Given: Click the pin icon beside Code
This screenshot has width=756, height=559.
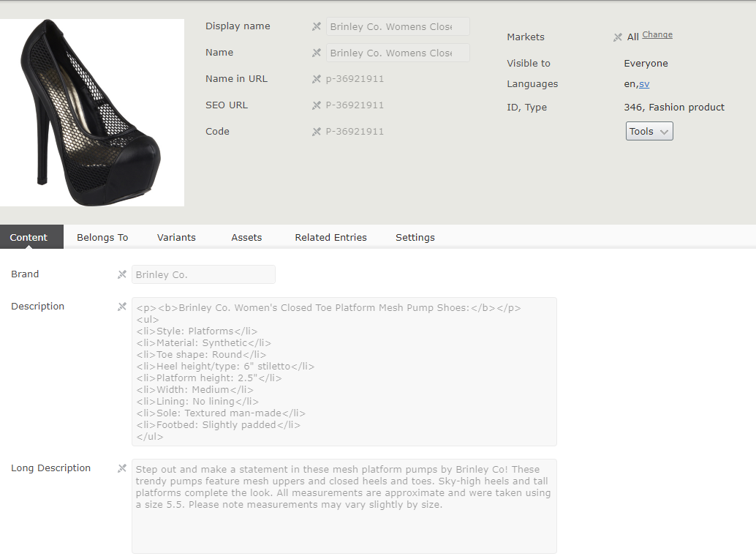Looking at the screenshot, I should pos(317,131).
